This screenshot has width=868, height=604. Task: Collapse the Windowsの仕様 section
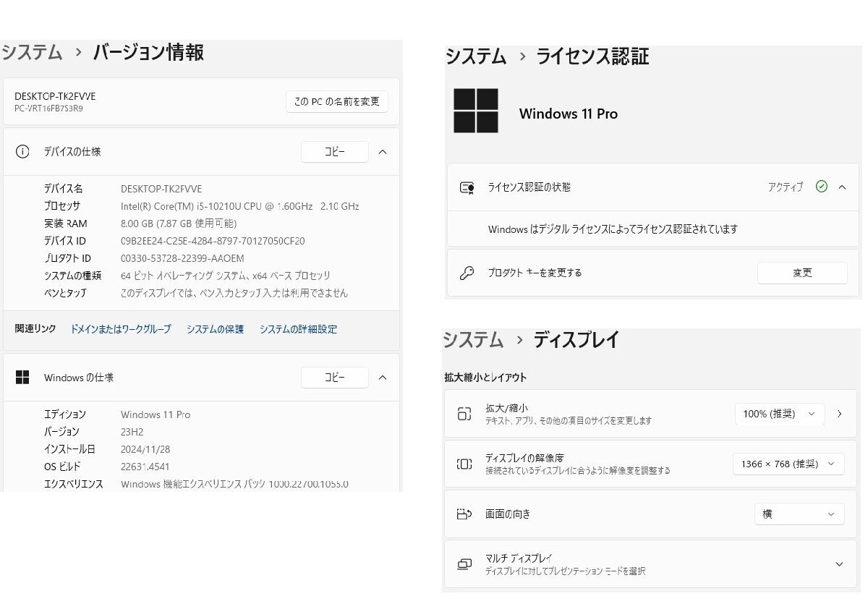pyautogui.click(x=383, y=378)
